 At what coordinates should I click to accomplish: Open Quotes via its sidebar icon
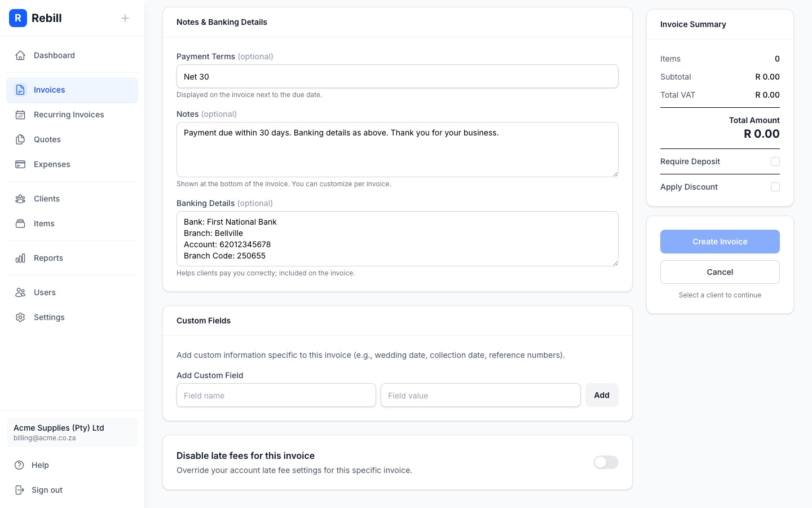point(20,139)
